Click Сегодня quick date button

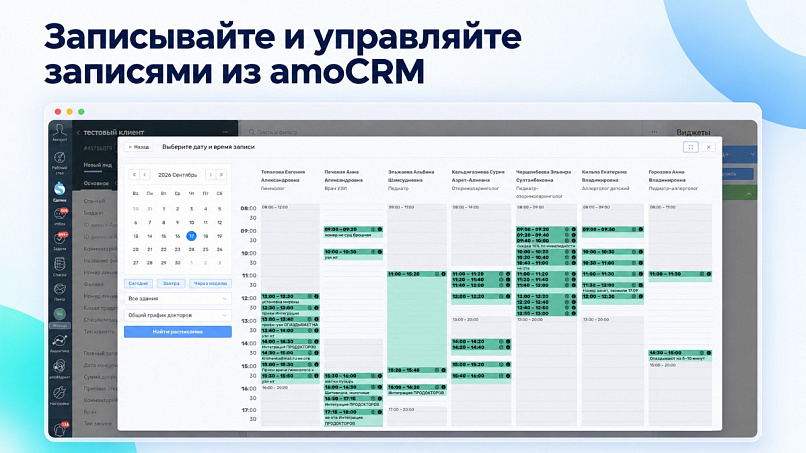tap(138, 283)
